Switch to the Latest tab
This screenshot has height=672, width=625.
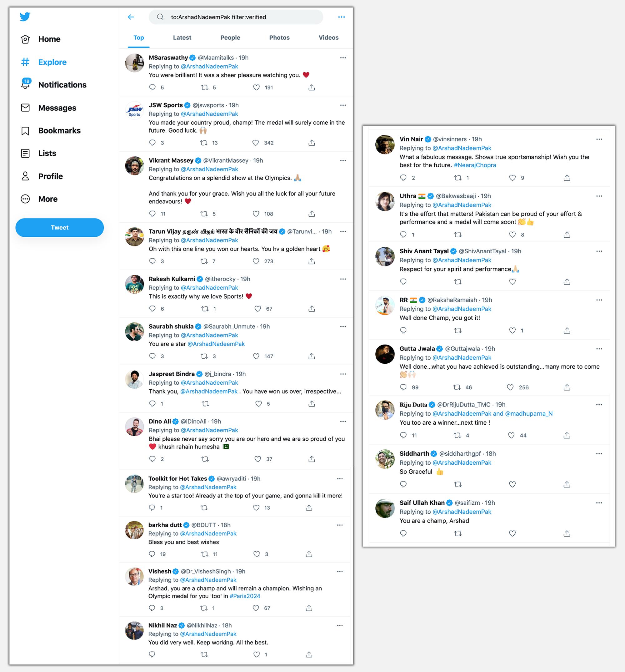pos(182,38)
